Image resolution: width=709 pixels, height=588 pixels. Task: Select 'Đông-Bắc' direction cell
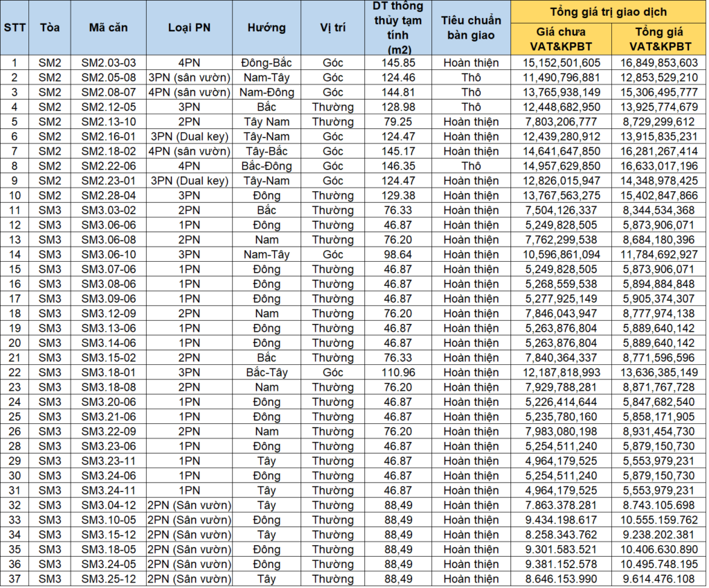267,63
